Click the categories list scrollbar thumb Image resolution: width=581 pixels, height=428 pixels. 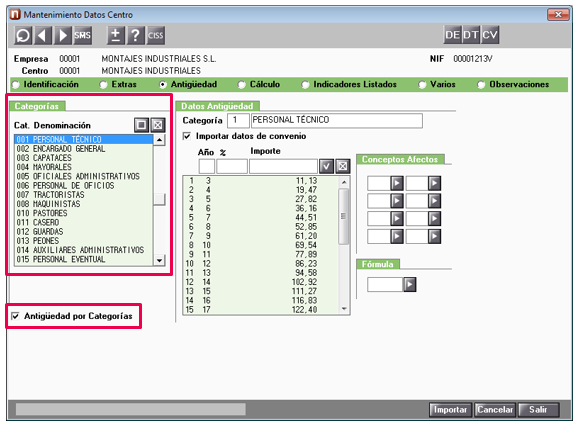click(159, 199)
